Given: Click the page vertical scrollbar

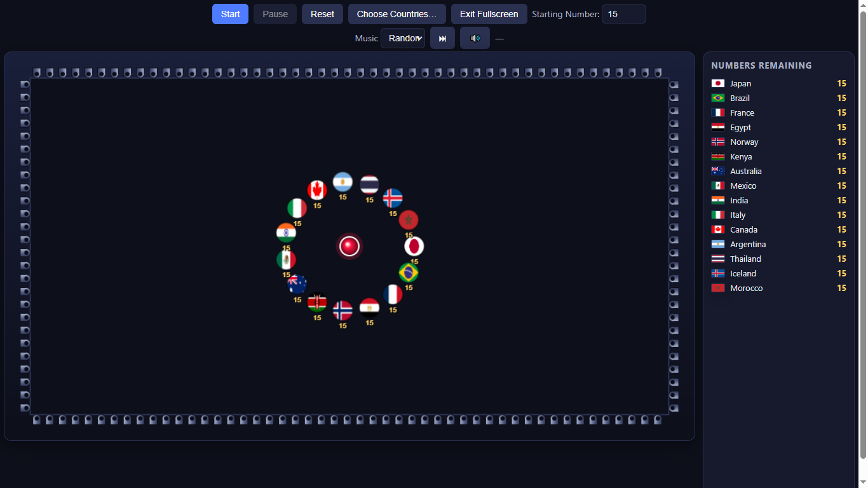Looking at the screenshot, I should pos(863,234).
